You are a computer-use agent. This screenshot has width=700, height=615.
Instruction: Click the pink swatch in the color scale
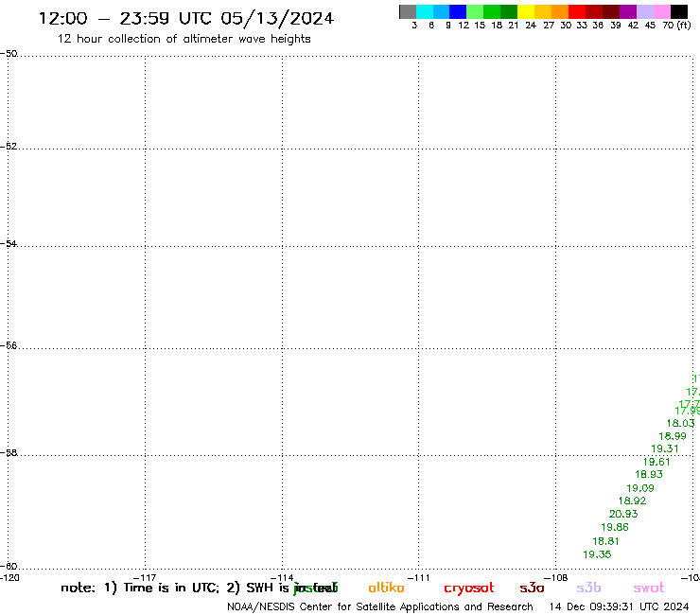pyautogui.click(x=662, y=11)
